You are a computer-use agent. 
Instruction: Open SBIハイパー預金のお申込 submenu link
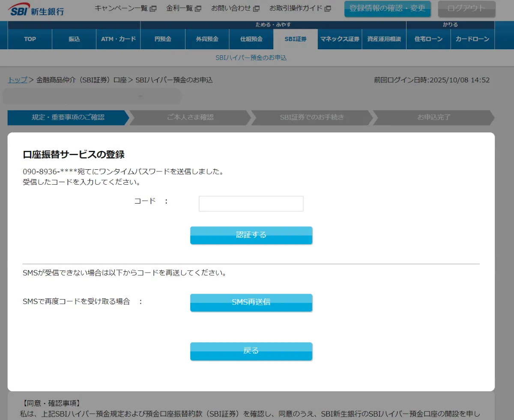click(x=251, y=58)
